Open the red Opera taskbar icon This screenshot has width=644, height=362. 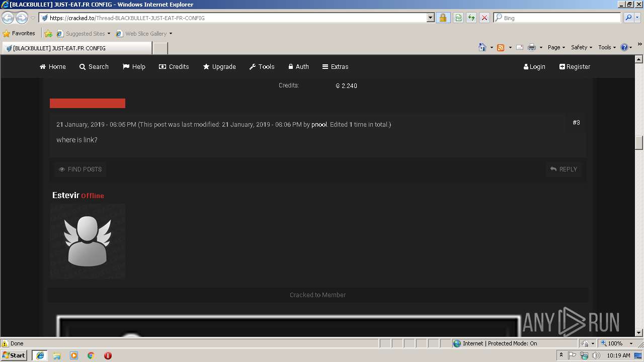click(x=108, y=355)
